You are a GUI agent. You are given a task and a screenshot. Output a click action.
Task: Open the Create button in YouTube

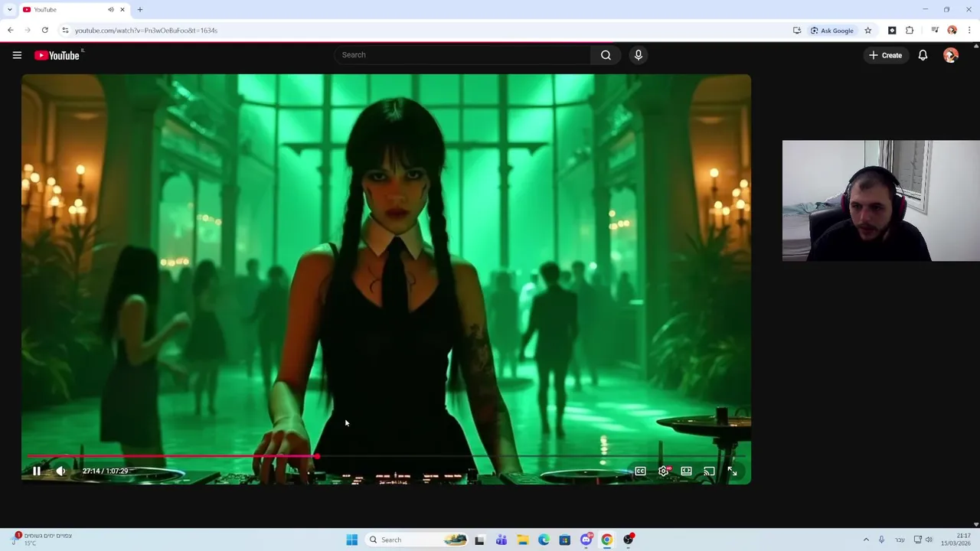point(886,55)
